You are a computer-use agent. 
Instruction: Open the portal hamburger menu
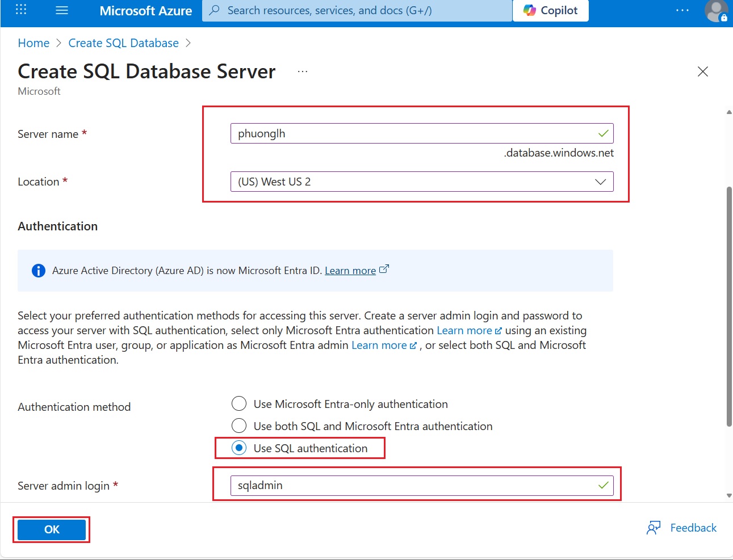tap(62, 10)
